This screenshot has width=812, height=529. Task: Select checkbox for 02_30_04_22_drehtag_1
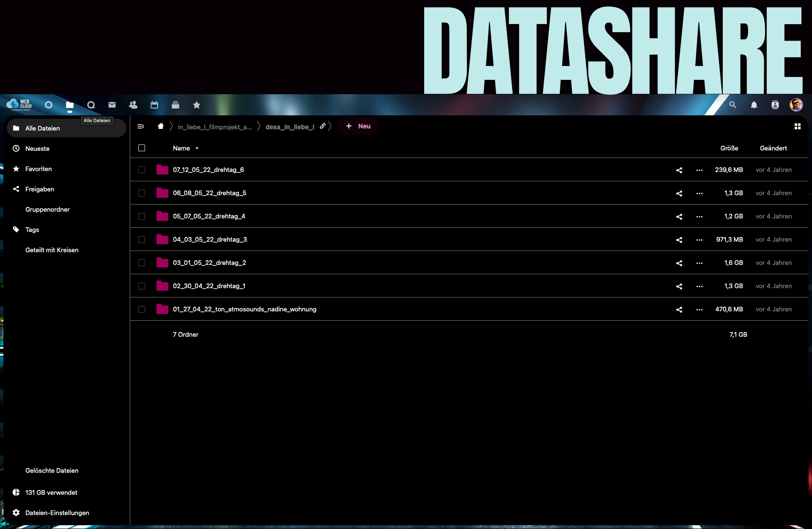click(x=142, y=286)
